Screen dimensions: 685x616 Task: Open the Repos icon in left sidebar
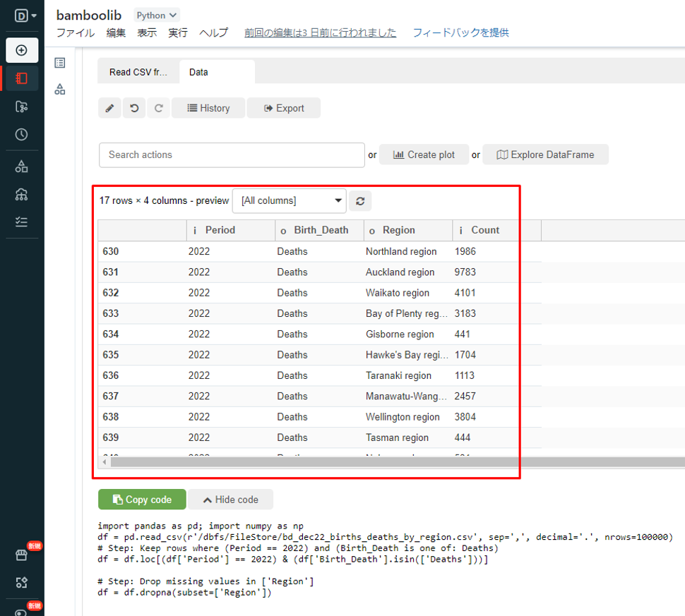click(21, 107)
